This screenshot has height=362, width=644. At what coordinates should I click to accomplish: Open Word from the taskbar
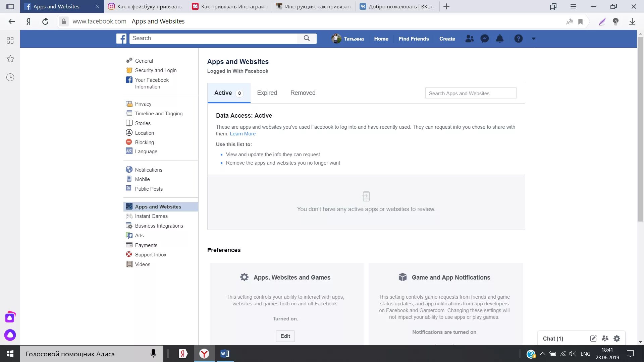coord(225,354)
